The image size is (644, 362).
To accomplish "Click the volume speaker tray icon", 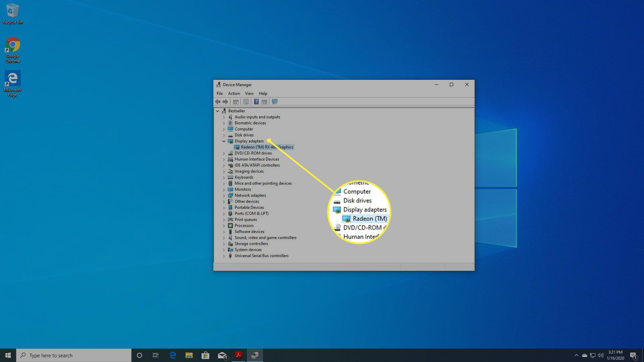I will 601,355.
